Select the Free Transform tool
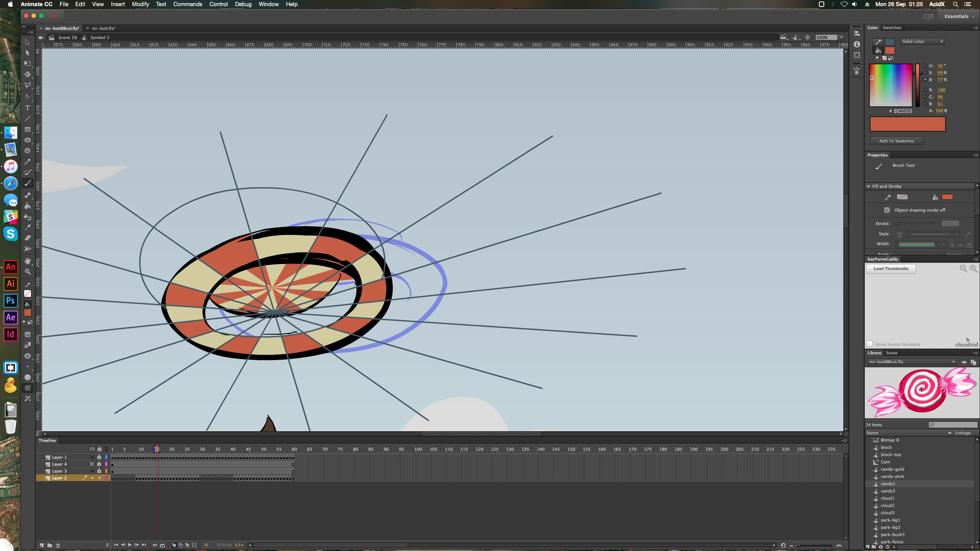 pyautogui.click(x=27, y=64)
